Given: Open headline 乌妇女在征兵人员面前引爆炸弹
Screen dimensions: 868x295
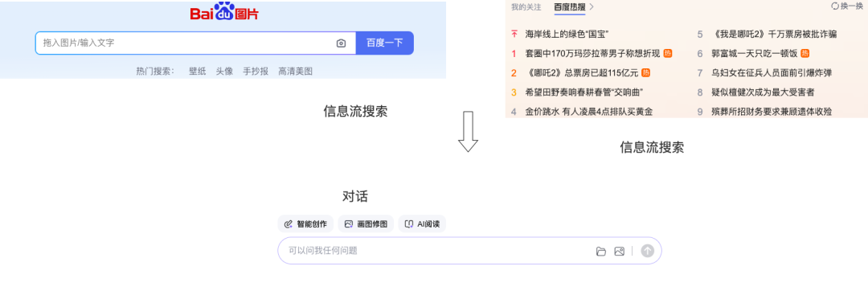Looking at the screenshot, I should click(x=772, y=73).
